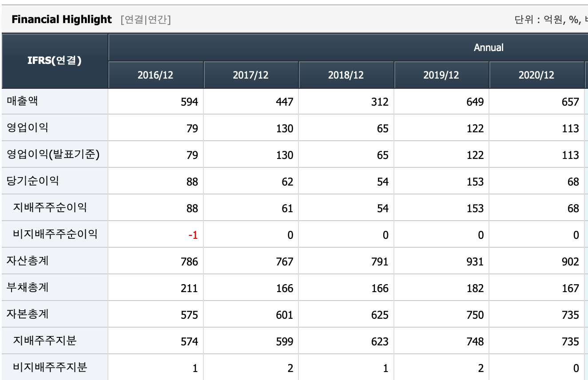Click 부채총계 value 166 for 2017/12
Viewport: 588px width, 380px height.
[284, 289]
